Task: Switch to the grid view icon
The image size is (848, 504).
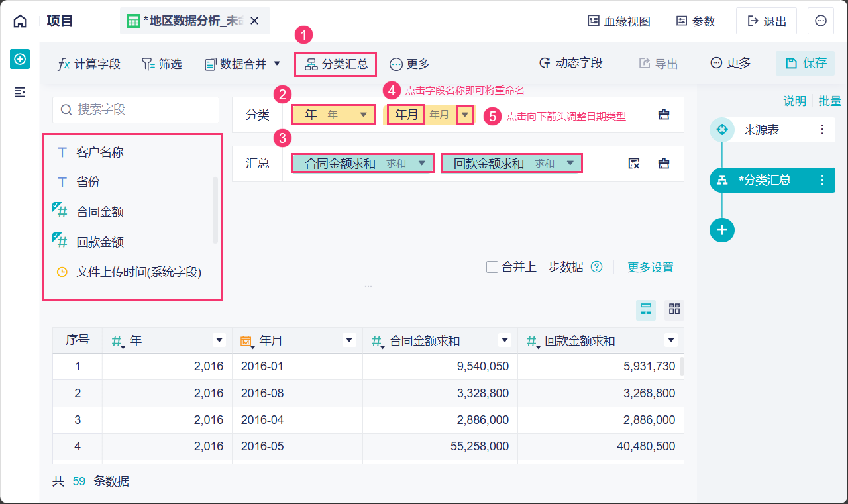Action: click(674, 309)
